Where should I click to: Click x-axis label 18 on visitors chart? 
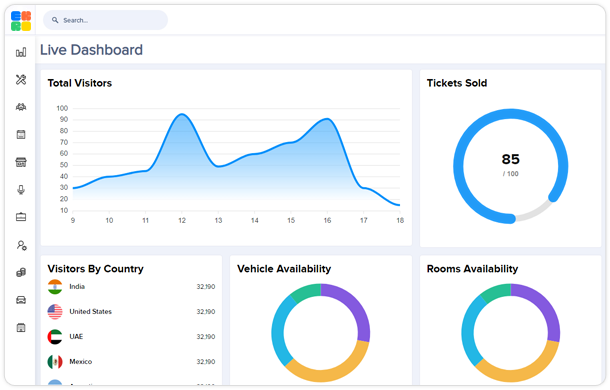(x=400, y=221)
